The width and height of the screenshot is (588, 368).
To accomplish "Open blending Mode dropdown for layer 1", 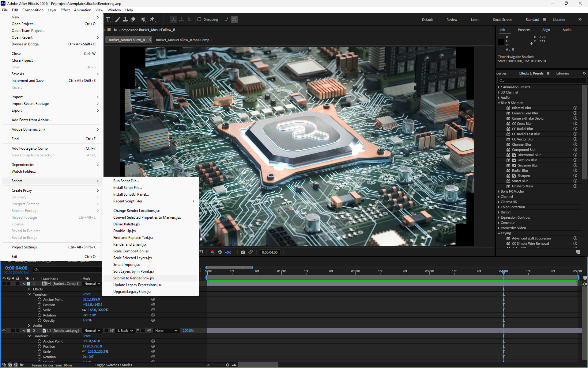I will click(x=92, y=284).
